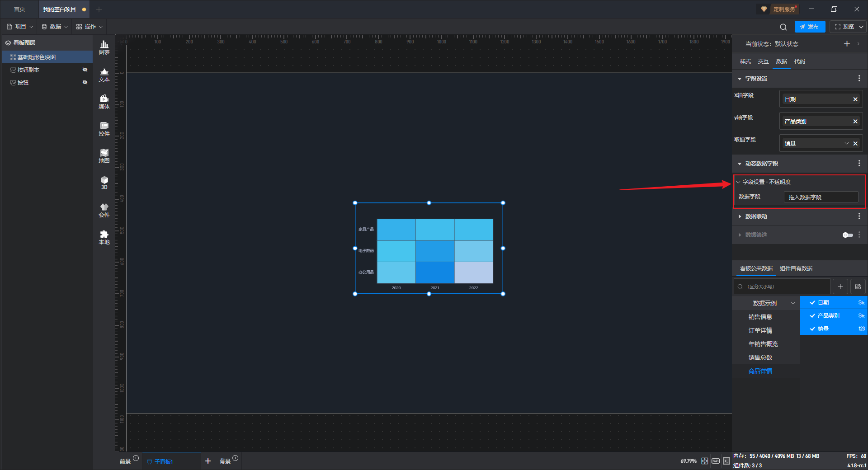Expand the 数据联动 section

(740, 216)
